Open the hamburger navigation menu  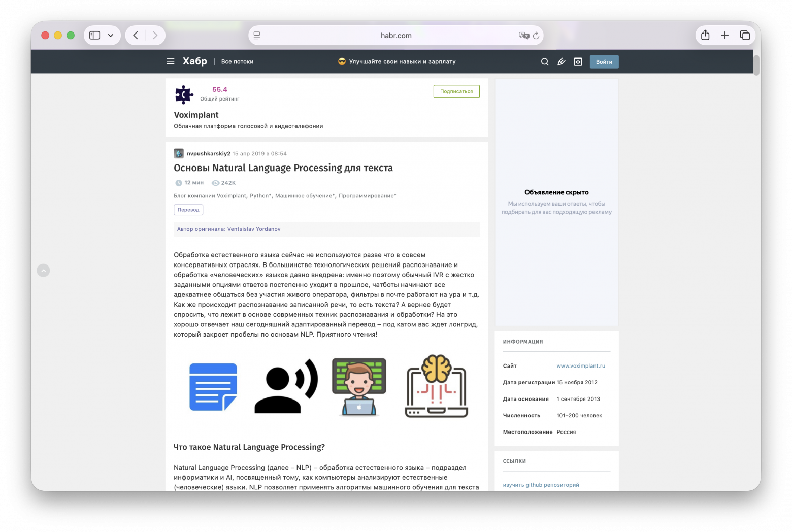pos(170,61)
